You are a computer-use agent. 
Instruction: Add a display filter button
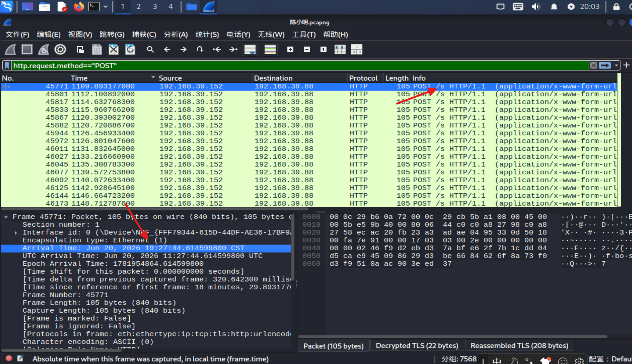(626, 65)
